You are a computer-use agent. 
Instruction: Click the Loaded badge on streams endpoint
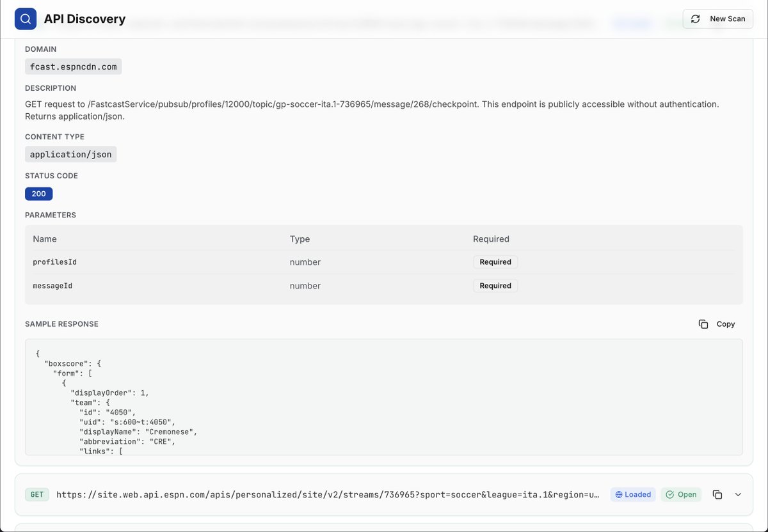point(633,494)
